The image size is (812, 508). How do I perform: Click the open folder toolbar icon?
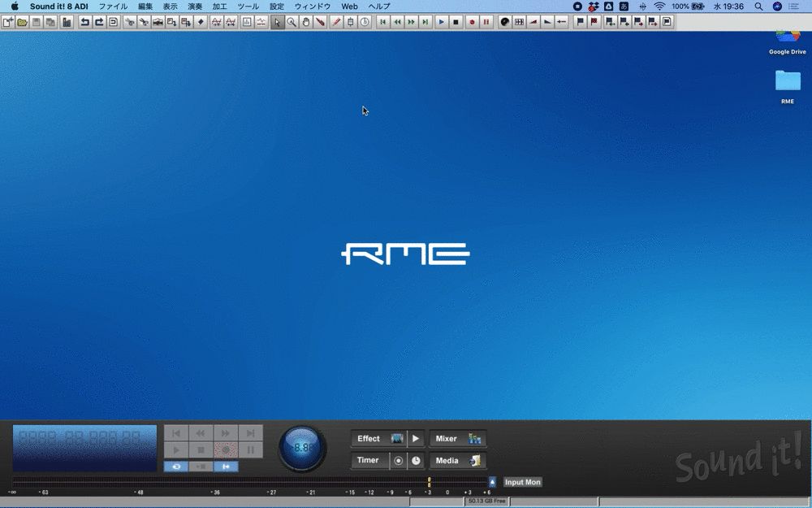click(x=22, y=22)
